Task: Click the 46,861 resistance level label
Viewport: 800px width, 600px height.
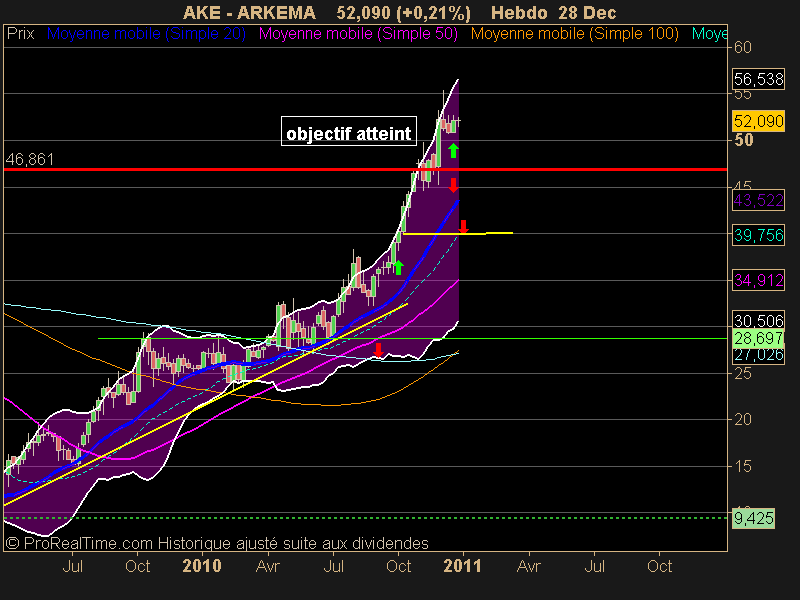Action: click(x=30, y=159)
